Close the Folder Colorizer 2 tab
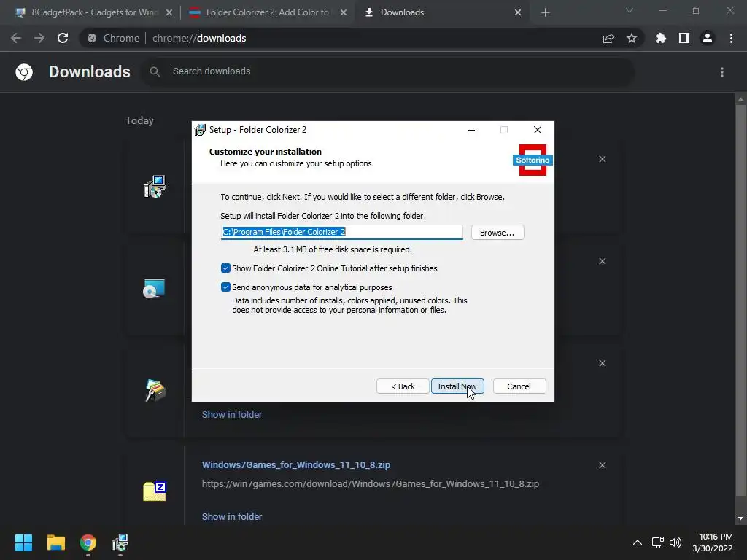This screenshot has width=747, height=560. (344, 12)
